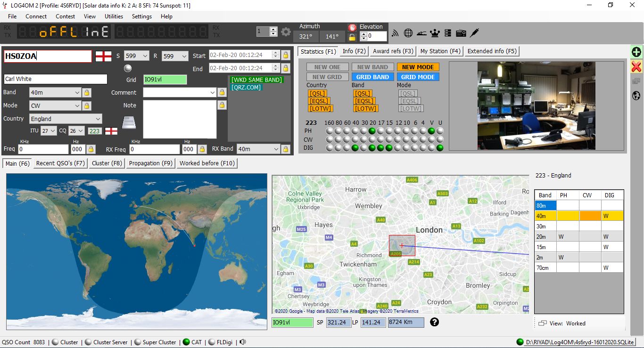Toggle the Freq field lock

click(91, 149)
